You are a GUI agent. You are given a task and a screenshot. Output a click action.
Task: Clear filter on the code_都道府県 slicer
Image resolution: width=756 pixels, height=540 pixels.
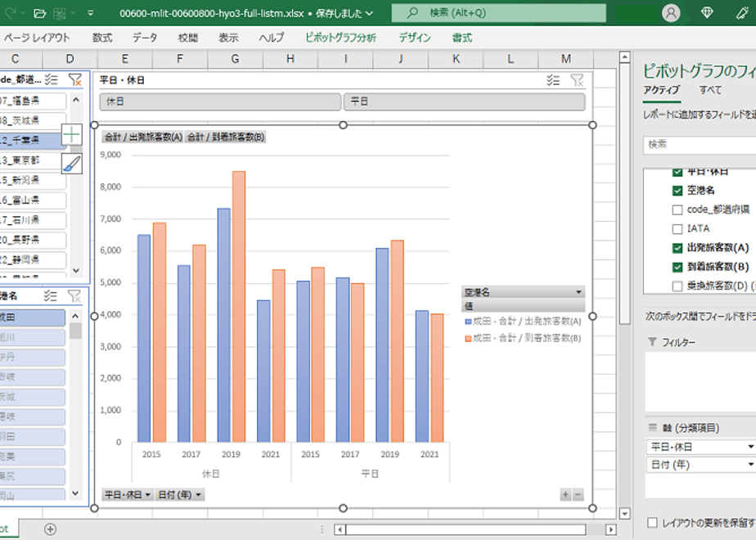[74, 80]
